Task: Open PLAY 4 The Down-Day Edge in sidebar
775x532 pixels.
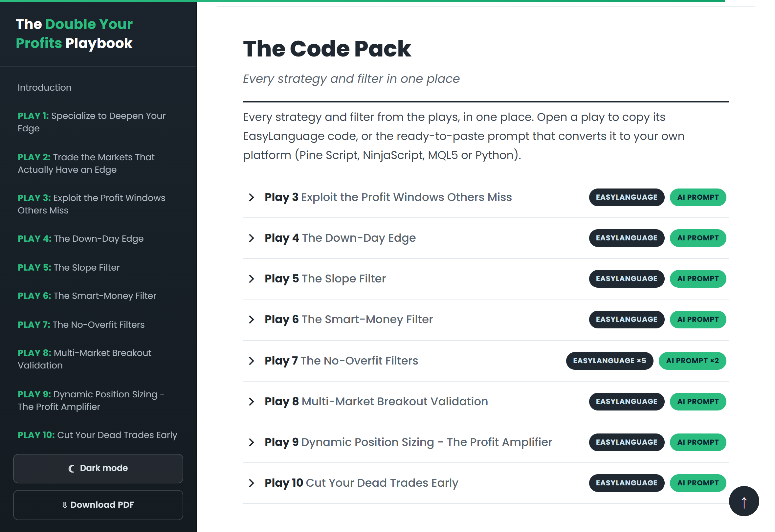Action: click(80, 238)
